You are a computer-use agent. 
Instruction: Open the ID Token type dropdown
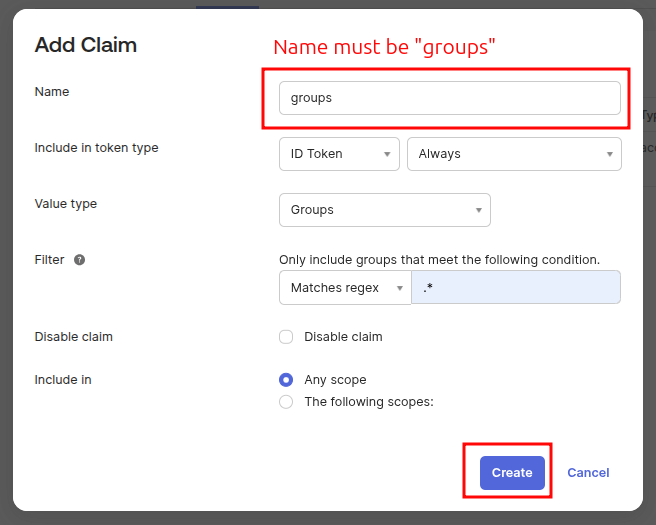pos(339,154)
